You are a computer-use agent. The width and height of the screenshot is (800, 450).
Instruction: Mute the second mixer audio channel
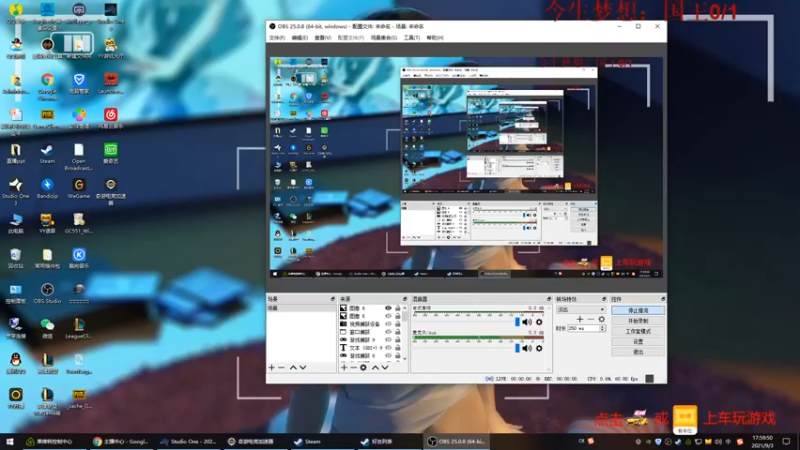tap(527, 348)
